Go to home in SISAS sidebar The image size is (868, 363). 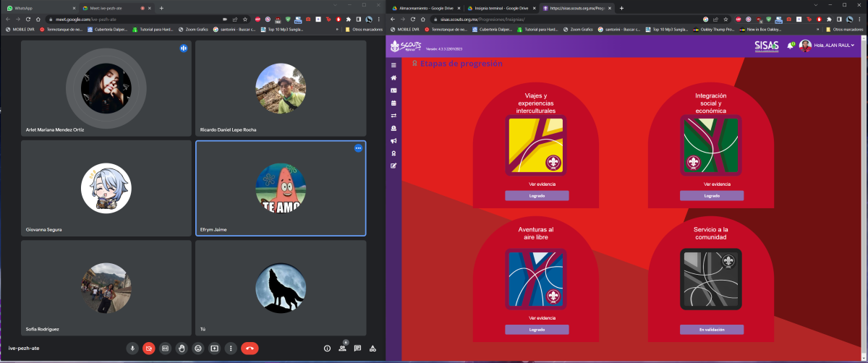click(393, 77)
